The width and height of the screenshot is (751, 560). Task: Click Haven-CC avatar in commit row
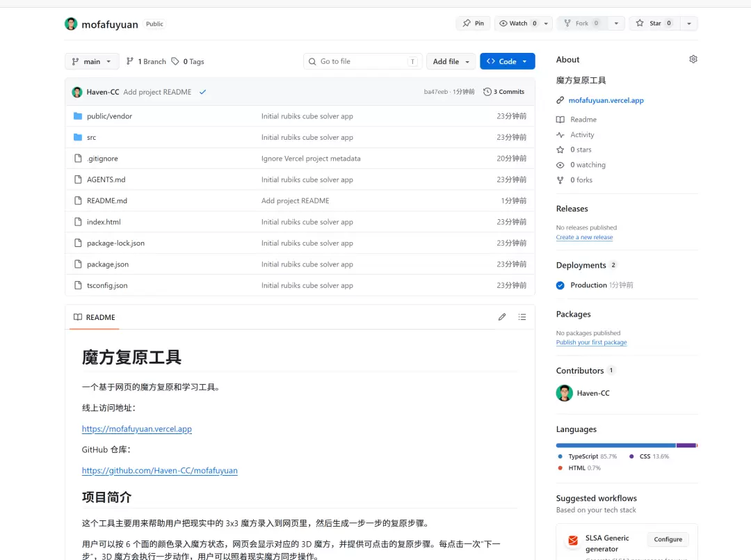76,92
